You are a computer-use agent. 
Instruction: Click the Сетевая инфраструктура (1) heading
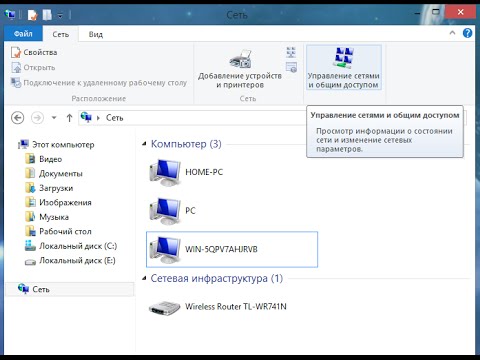(217, 278)
